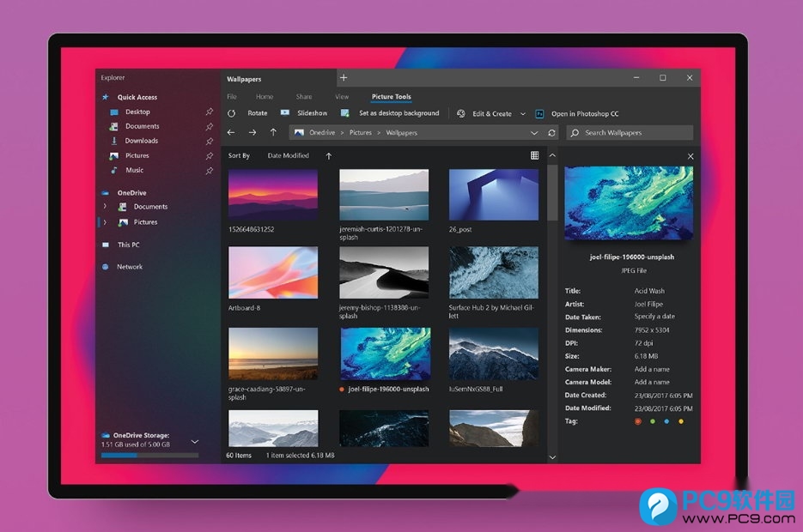Expand the OneDrive Storage details chevron
Image resolution: width=803 pixels, height=532 pixels.
(195, 441)
